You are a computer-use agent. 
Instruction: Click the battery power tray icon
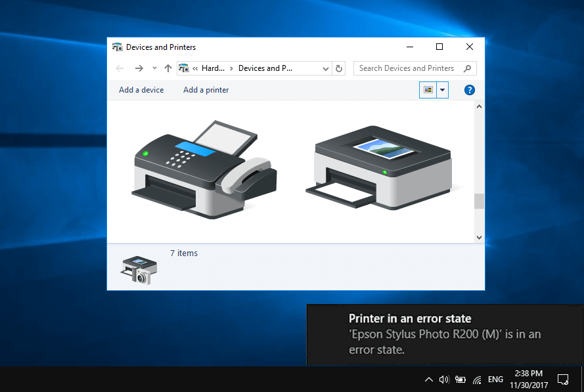point(460,380)
